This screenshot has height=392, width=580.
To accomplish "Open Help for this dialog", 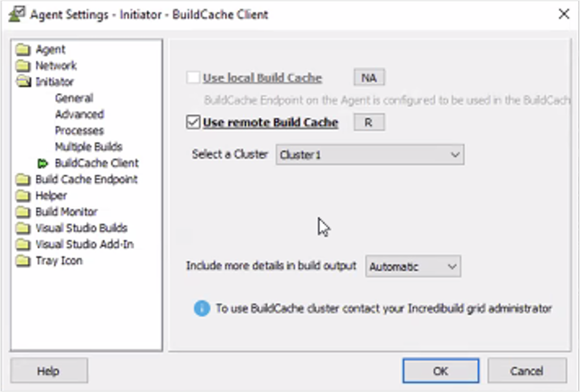I will pos(49,371).
